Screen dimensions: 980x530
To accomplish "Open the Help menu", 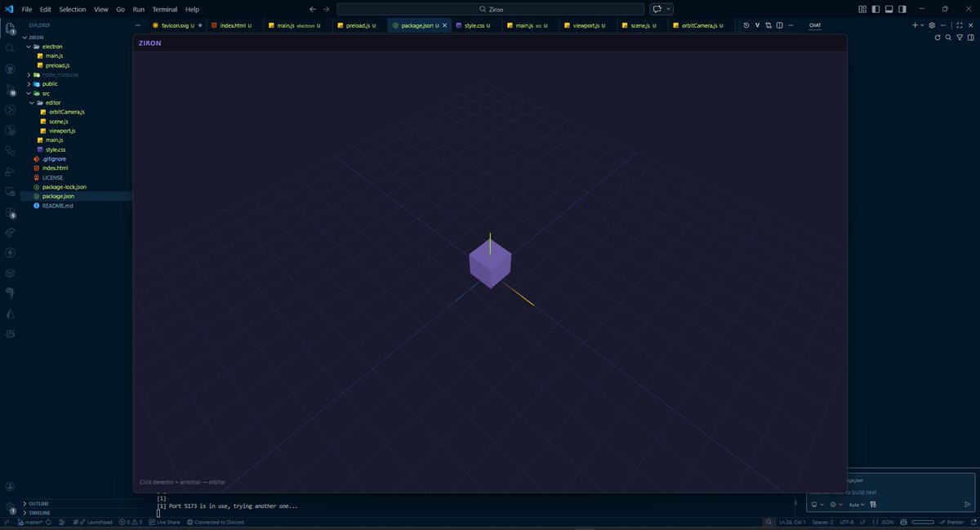I will click(193, 9).
